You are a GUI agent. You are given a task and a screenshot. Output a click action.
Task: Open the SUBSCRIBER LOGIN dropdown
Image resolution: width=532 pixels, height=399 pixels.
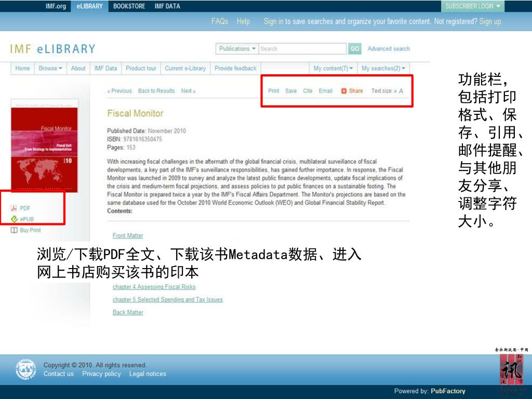tap(473, 6)
